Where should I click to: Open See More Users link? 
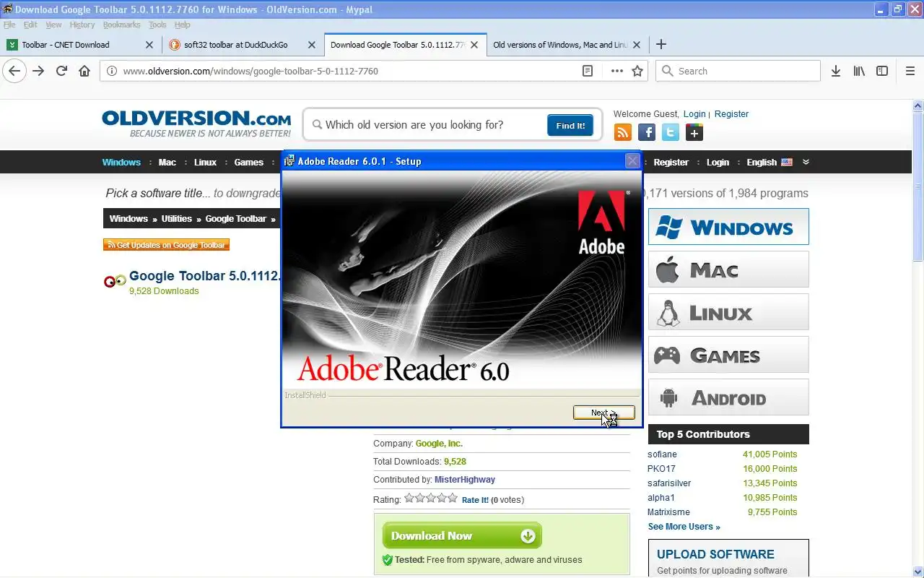[684, 527]
